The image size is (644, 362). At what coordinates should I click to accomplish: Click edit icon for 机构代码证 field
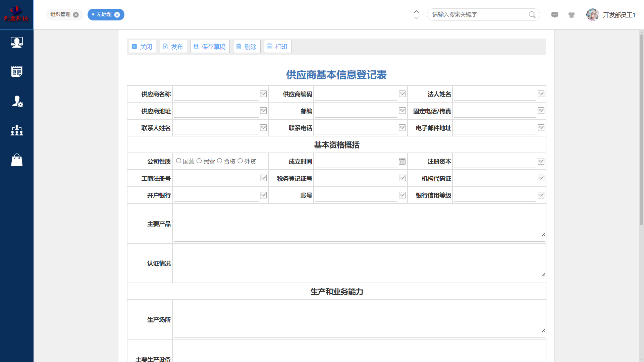541,178
